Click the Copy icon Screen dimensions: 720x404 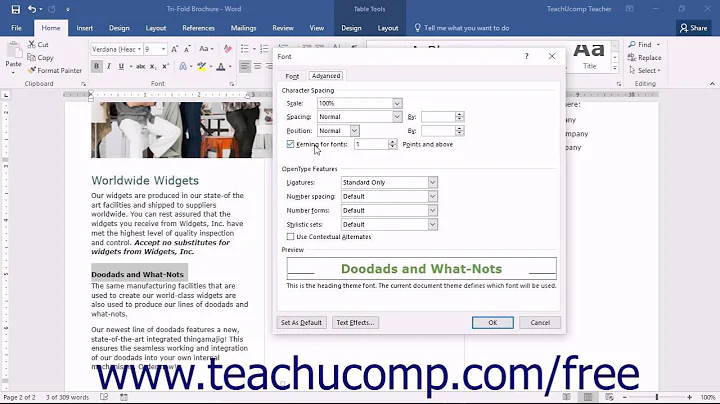pos(32,57)
